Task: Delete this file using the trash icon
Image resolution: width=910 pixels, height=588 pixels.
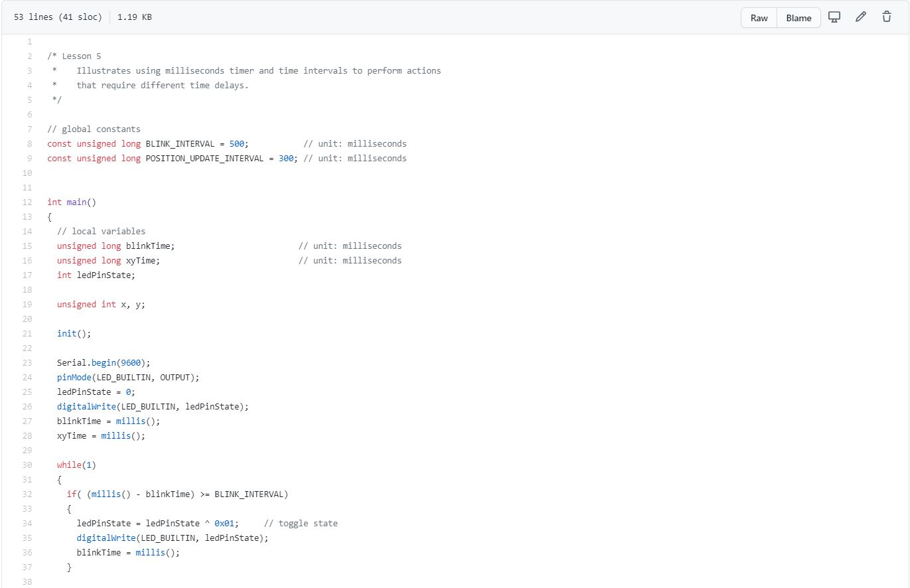Action: [x=886, y=17]
